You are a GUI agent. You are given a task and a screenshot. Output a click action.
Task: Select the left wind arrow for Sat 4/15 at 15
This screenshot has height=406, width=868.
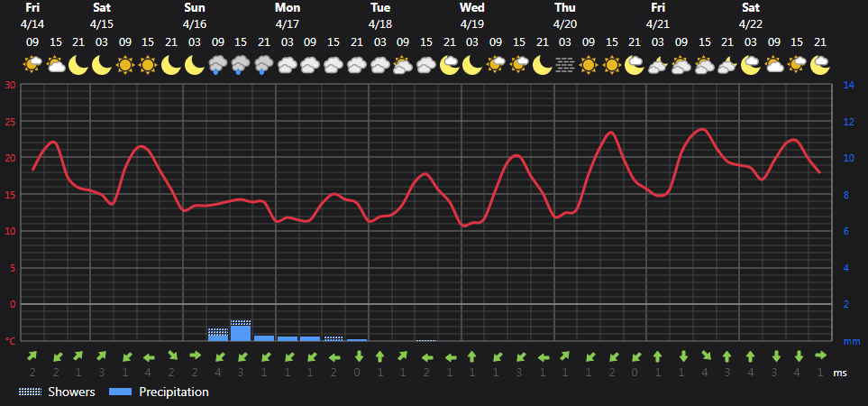(x=148, y=356)
